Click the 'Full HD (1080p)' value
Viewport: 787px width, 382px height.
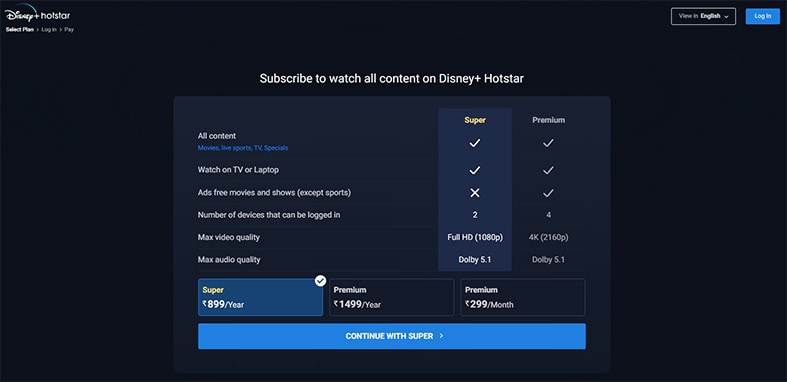click(475, 237)
